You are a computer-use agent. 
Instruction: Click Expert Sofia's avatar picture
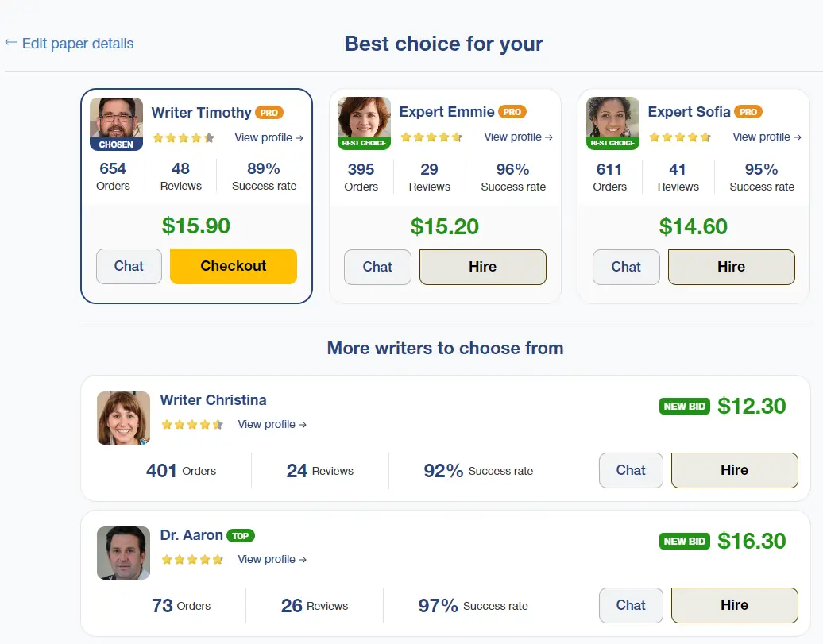612,118
